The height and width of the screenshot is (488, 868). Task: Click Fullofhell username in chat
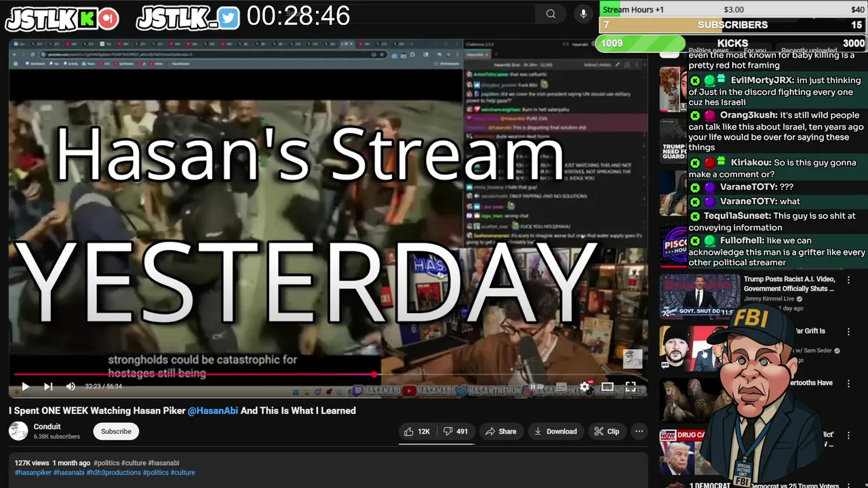[x=742, y=241]
